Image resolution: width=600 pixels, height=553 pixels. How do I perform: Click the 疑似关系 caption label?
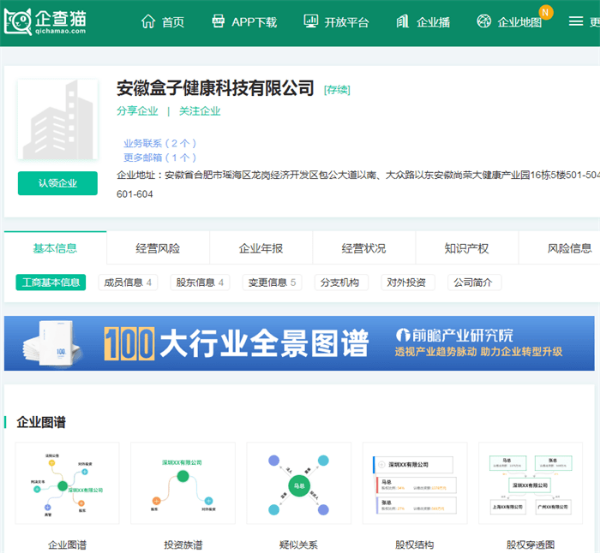click(x=299, y=545)
